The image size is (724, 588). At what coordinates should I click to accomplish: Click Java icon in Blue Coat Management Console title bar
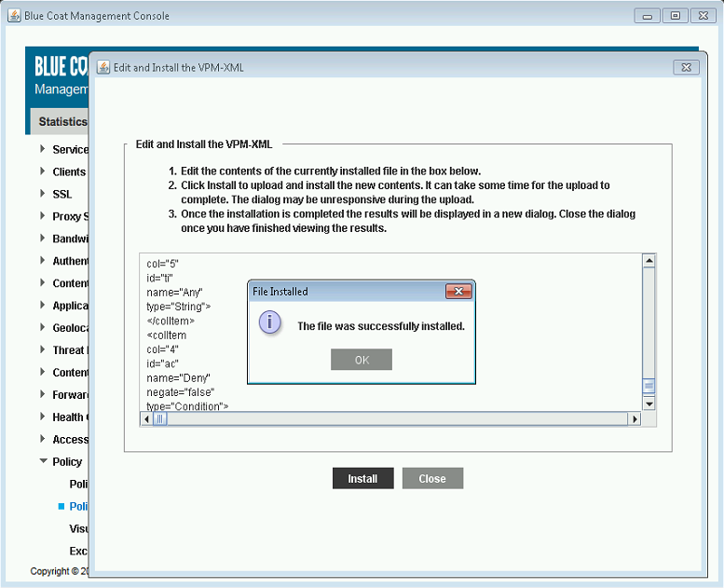tap(14, 15)
